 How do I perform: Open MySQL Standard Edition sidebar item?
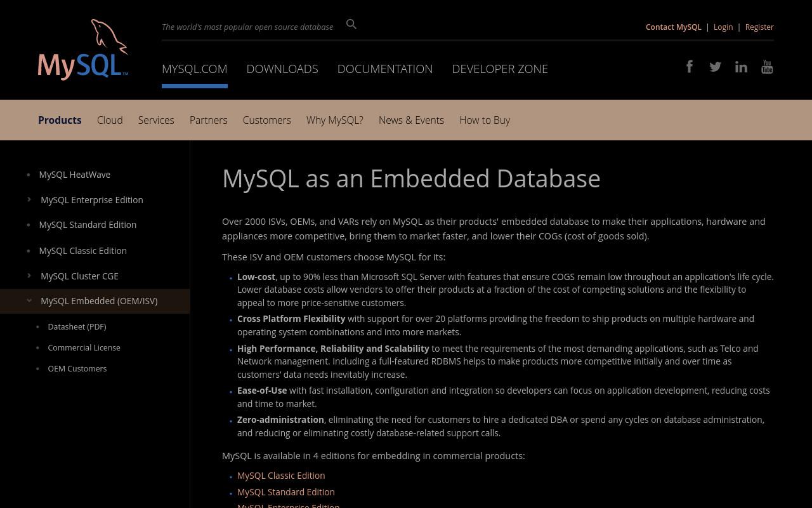tap(88, 224)
